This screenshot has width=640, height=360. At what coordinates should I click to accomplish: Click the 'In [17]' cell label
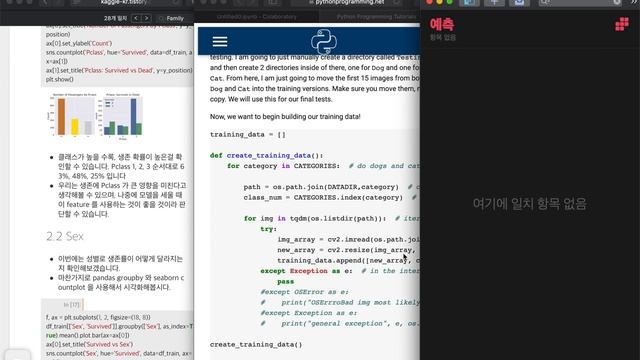72,304
